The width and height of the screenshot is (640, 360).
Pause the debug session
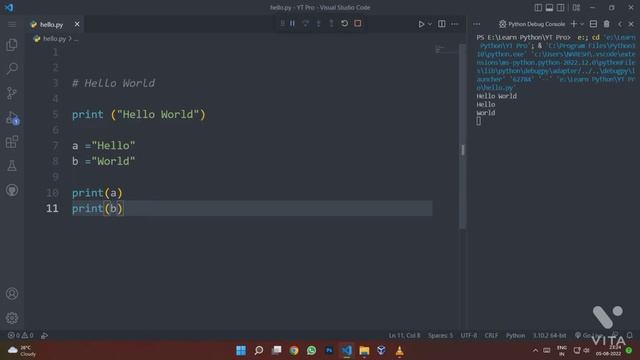pos(292,24)
